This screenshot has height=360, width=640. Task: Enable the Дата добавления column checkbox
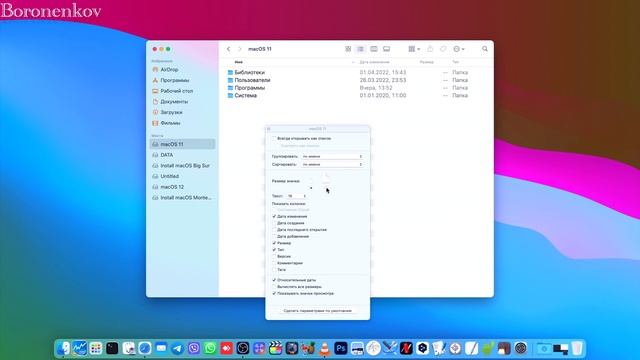coord(274,236)
